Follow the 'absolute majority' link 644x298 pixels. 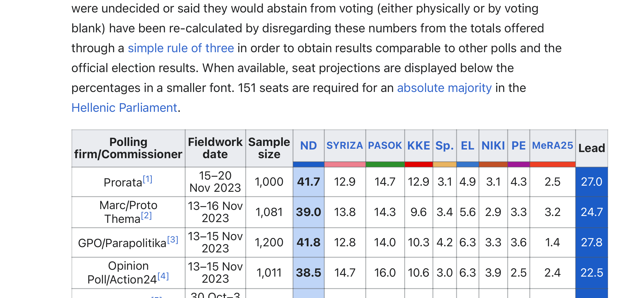point(444,88)
